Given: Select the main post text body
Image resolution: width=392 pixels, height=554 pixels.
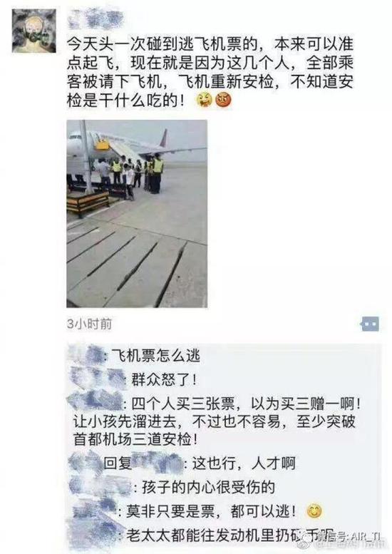Looking at the screenshot, I should [x=210, y=72].
